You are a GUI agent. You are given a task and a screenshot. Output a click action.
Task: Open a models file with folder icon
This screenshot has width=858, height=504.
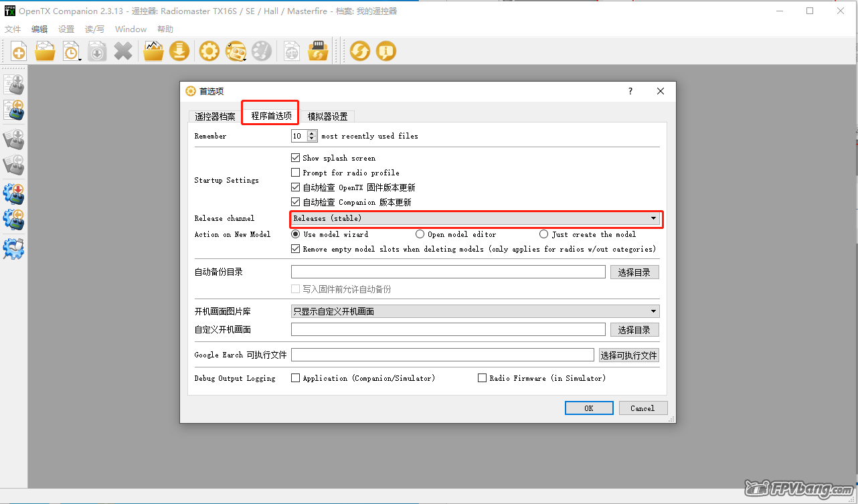(45, 51)
